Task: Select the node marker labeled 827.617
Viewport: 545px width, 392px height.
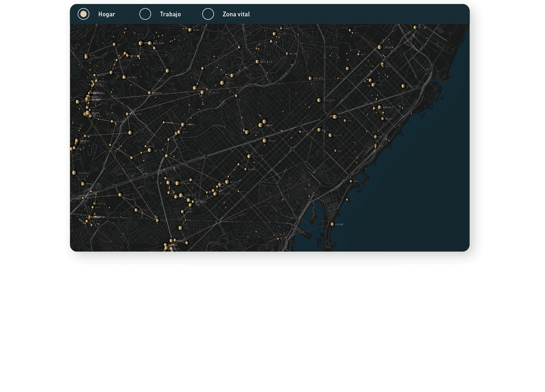Action: (257, 62)
